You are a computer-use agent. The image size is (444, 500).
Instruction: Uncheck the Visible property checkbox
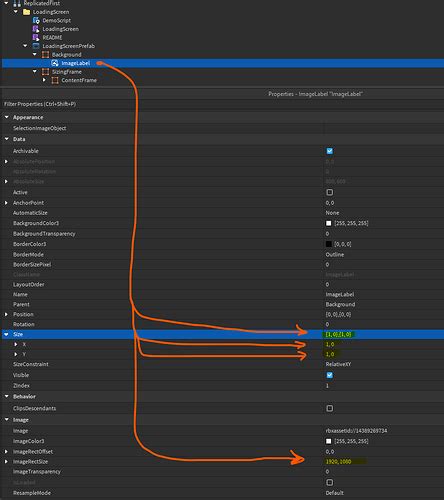click(330, 375)
